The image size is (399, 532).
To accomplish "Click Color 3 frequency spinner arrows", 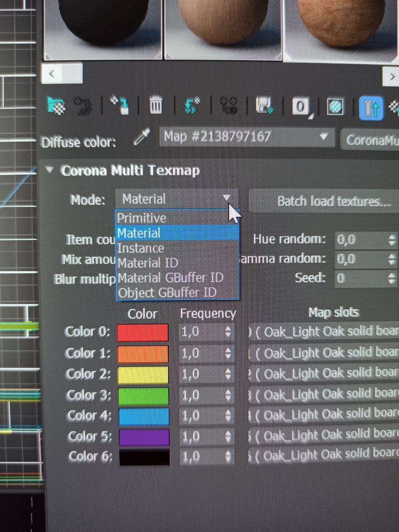I will 228,395.
